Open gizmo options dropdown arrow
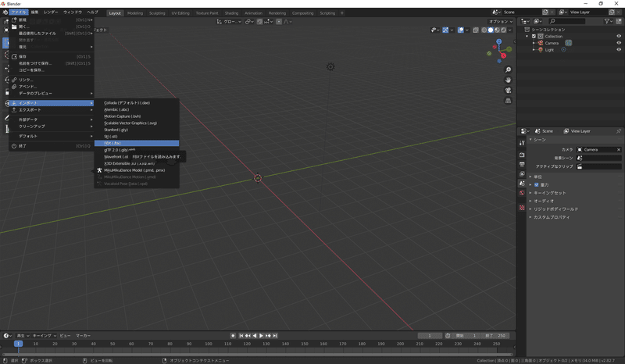Image resolution: width=625 pixels, height=364 pixels. (x=452, y=30)
